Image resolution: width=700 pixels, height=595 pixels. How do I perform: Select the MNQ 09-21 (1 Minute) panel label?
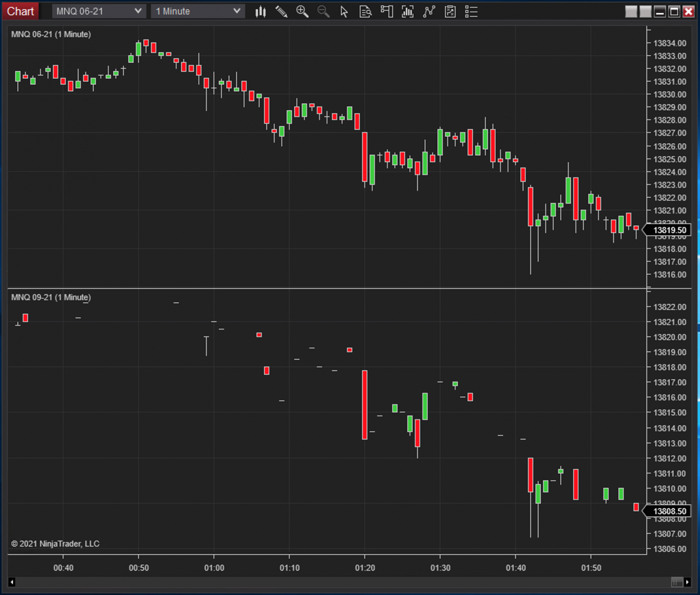pos(51,297)
